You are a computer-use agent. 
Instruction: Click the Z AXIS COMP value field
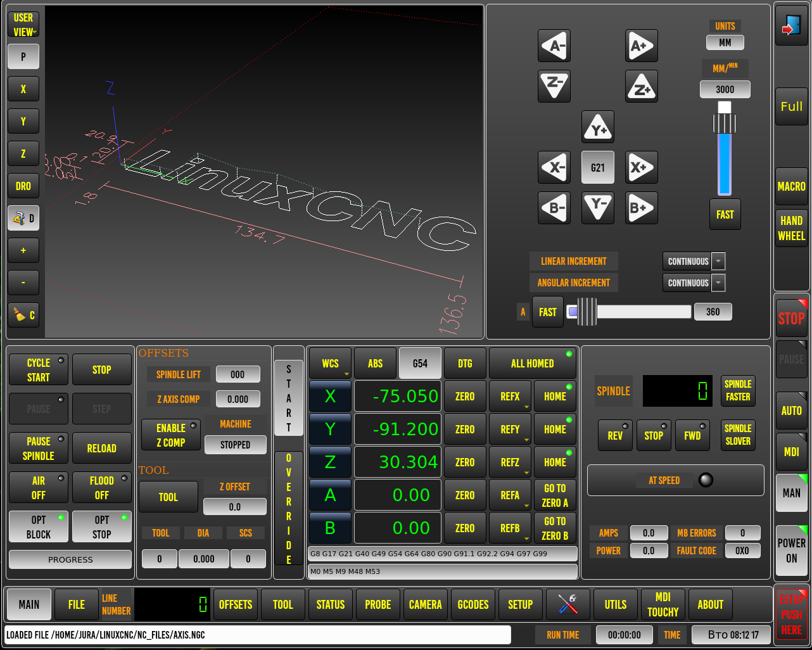coord(238,399)
